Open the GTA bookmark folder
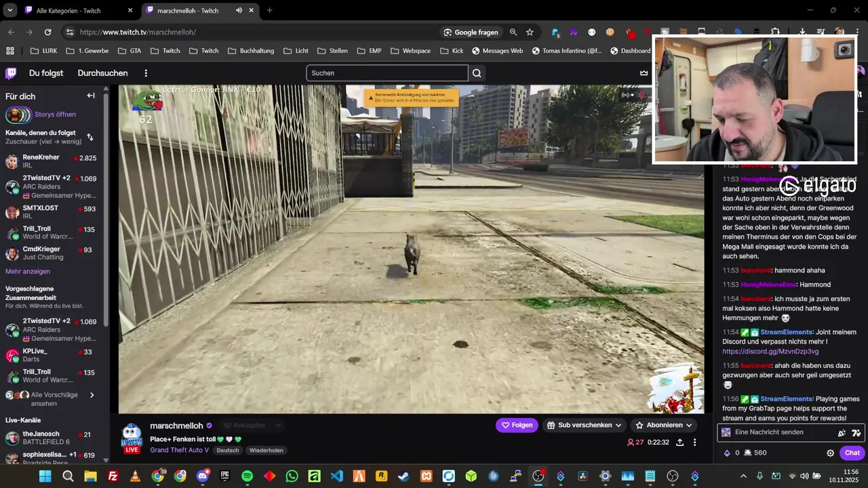 coord(130,51)
